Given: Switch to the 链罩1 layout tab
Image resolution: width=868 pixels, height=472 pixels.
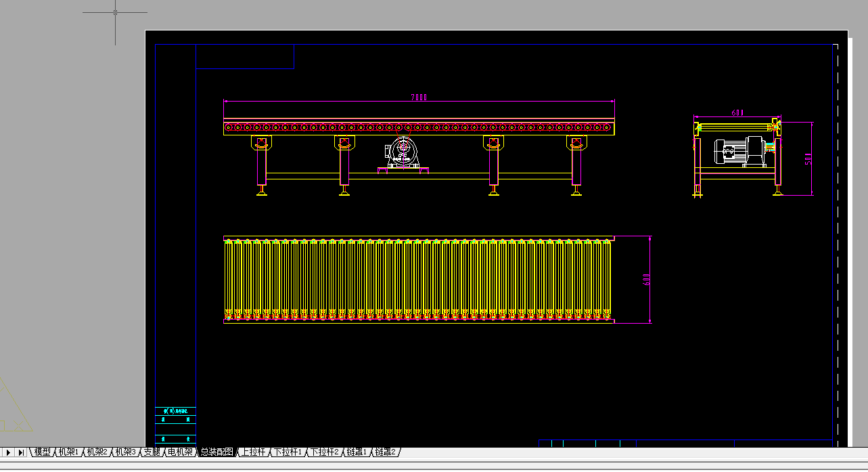Looking at the screenshot, I should 357,452.
